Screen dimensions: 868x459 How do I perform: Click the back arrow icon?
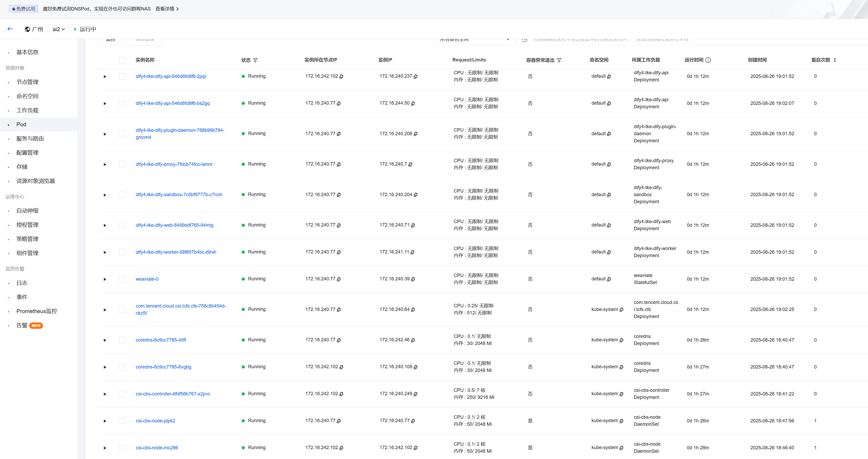pos(10,29)
